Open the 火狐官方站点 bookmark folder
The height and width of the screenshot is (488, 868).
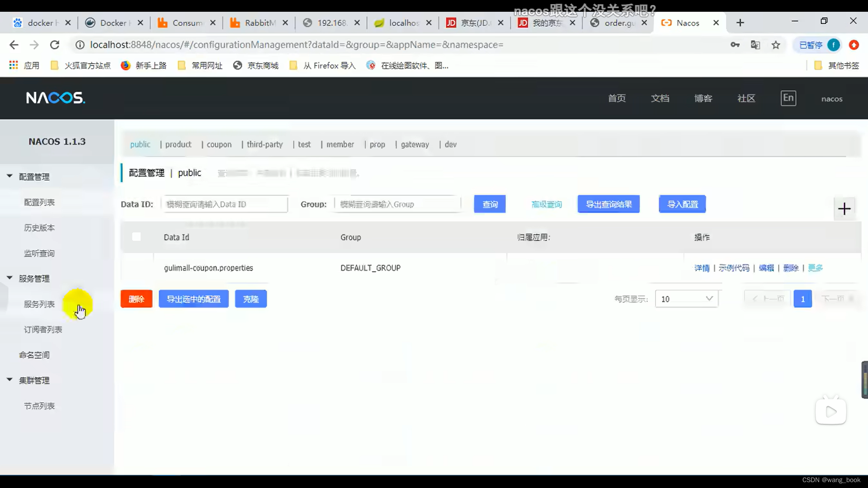point(80,66)
